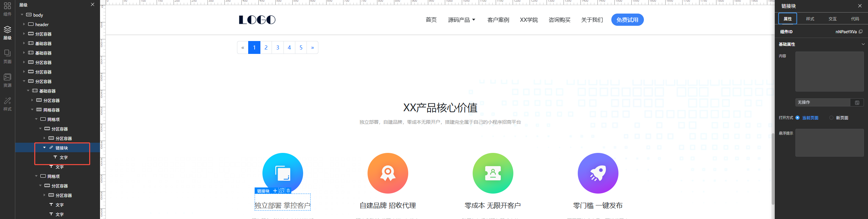
Task: Click the trash icon on the 链接块 selection toolbar
Action: tap(288, 191)
